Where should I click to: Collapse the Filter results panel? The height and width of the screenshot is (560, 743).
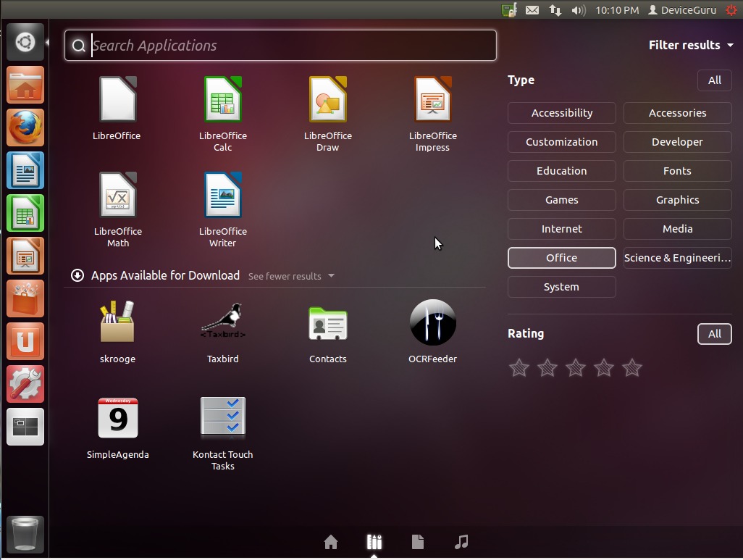pyautogui.click(x=691, y=45)
